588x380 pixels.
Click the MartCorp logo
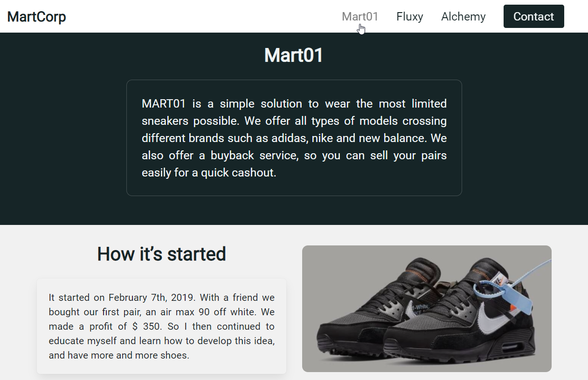(36, 16)
